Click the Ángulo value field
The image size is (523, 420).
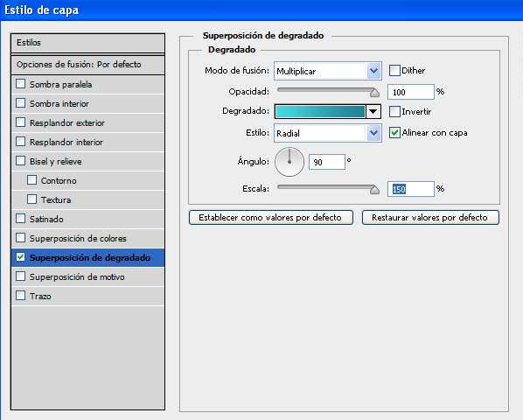(327, 162)
